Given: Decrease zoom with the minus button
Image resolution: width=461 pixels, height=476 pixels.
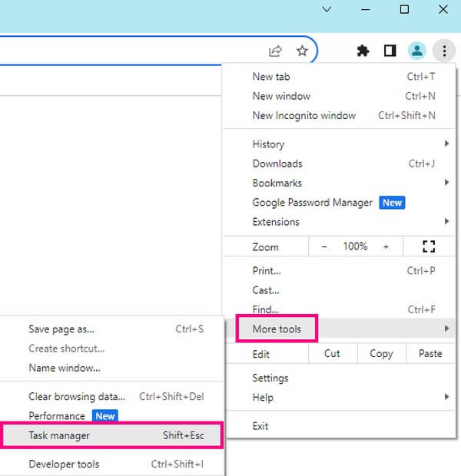Looking at the screenshot, I should tap(324, 246).
